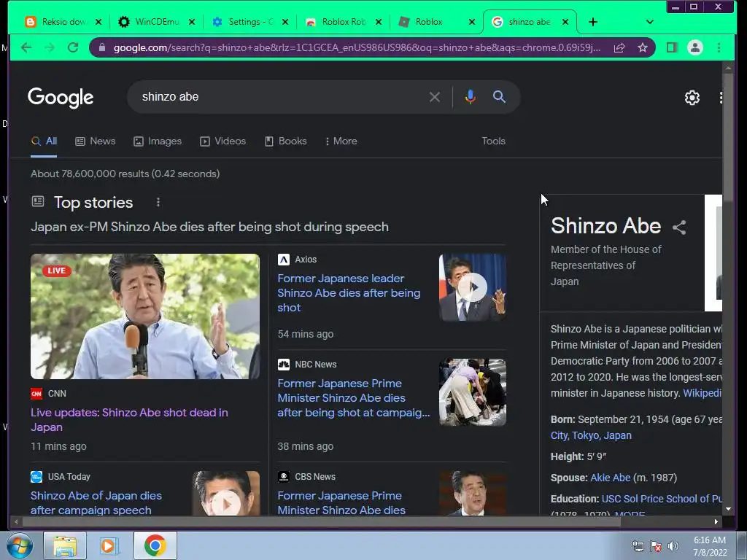Click the padlock site info icon

tap(101, 47)
